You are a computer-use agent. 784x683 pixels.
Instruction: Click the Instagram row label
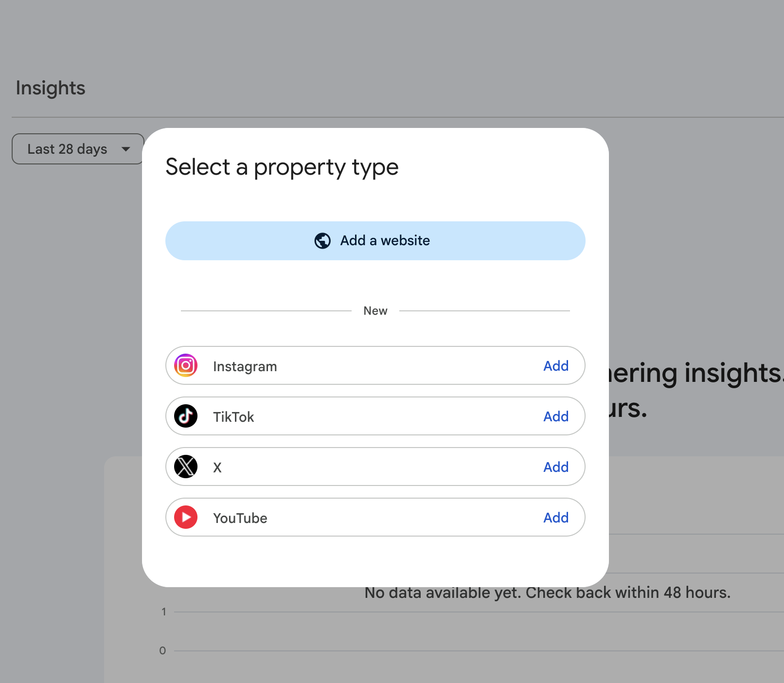click(245, 366)
